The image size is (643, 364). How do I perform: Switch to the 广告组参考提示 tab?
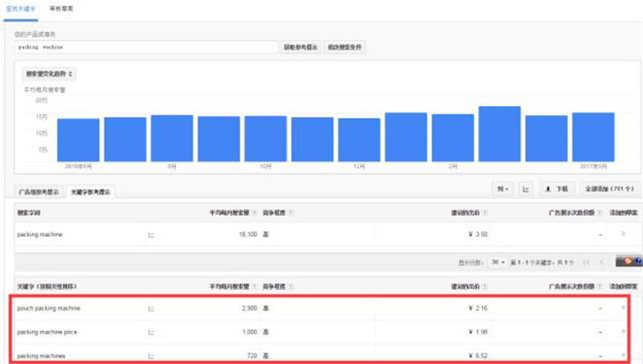pyautogui.click(x=38, y=192)
